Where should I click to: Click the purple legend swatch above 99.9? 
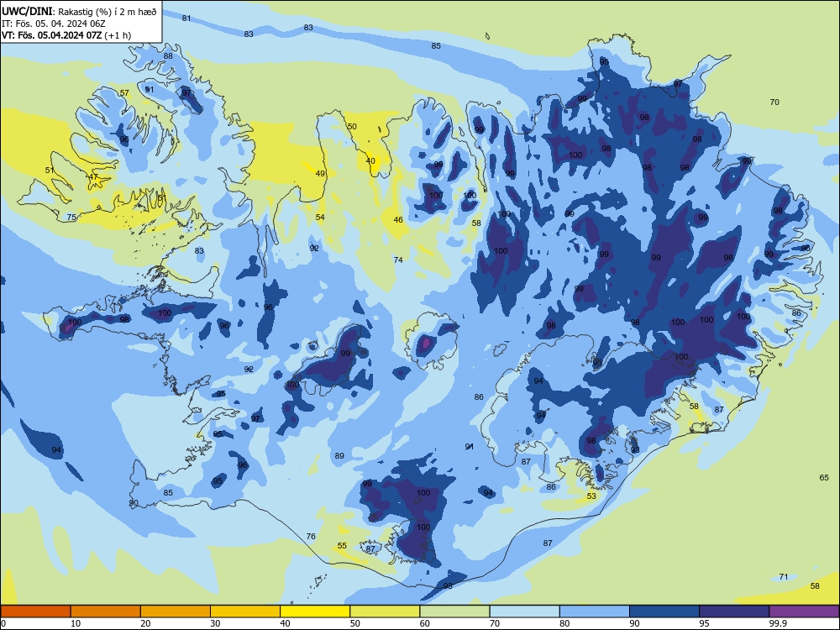[x=804, y=612]
